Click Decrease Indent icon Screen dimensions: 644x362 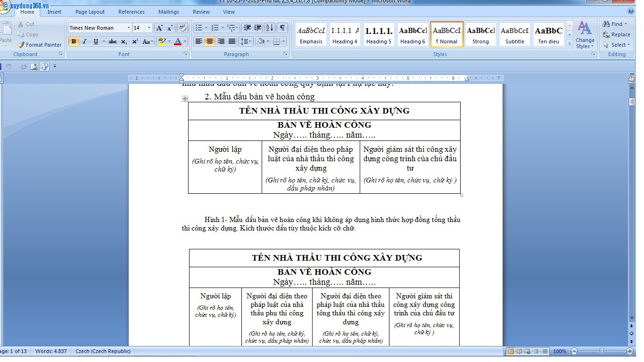click(247, 28)
